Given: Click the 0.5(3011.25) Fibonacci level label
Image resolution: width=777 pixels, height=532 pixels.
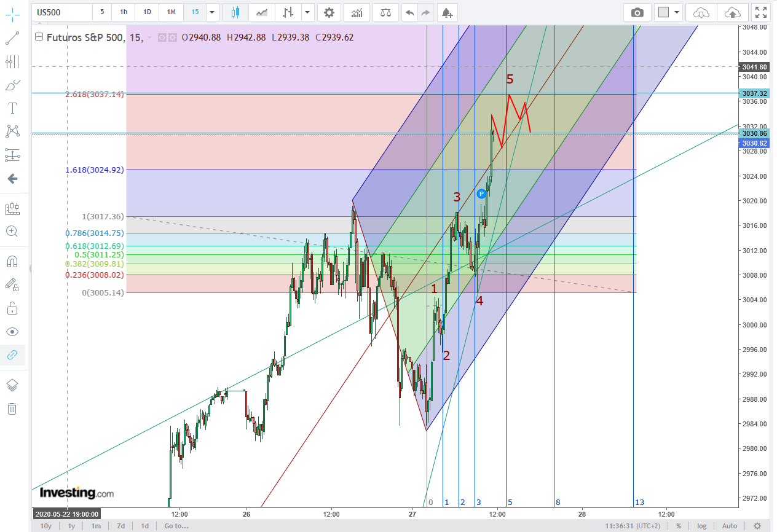Looking at the screenshot, I should coord(99,254).
